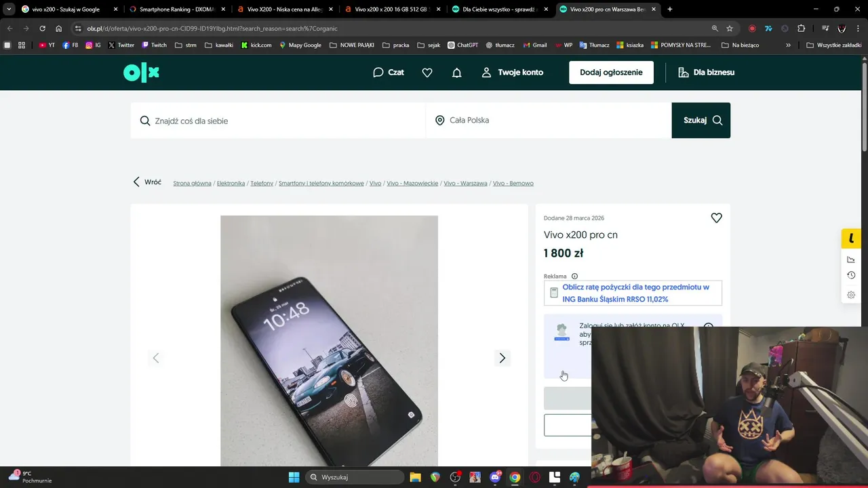The image size is (868, 488).
Task: Open FB bookmark
Action: pos(70,45)
